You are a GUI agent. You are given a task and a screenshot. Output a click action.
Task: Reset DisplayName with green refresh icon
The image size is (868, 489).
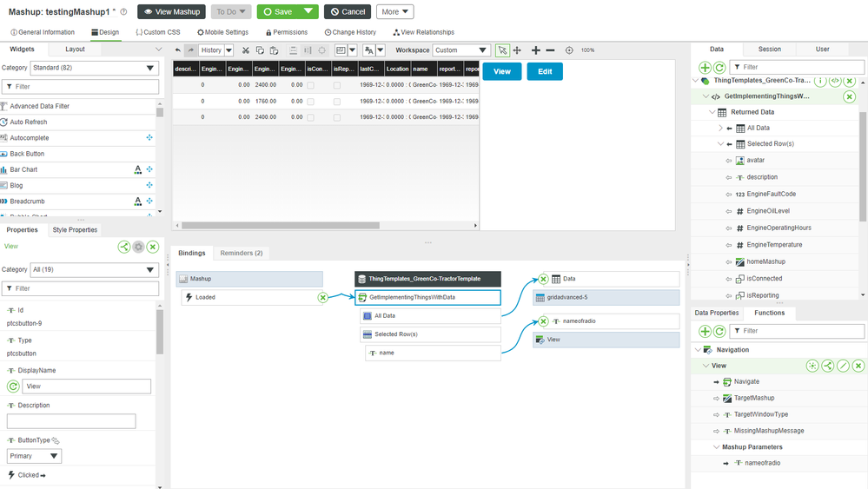13,387
